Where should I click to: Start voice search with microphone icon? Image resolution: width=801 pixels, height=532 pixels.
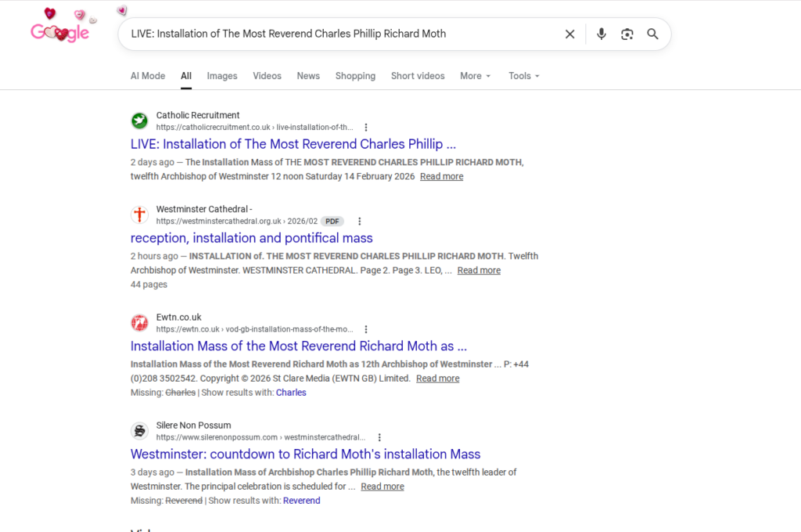pos(601,34)
